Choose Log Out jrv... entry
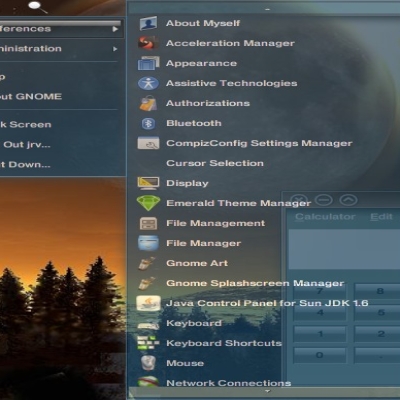The width and height of the screenshot is (400, 400). tap(25, 145)
